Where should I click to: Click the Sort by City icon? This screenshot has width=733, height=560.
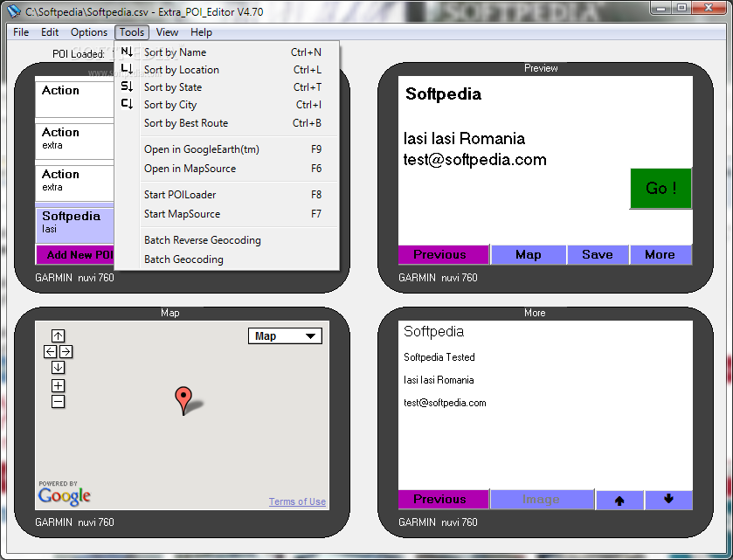[x=127, y=104]
